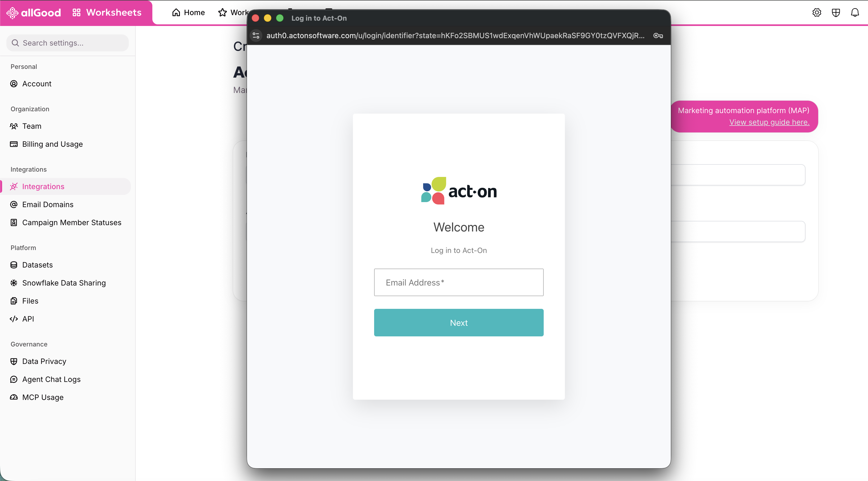Viewport: 868px width, 481px height.
Task: Open the Worksheets grid icon
Action: coord(77,13)
